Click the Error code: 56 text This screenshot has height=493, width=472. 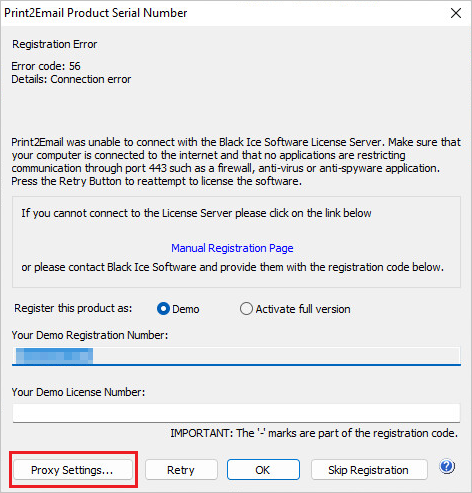[x=46, y=66]
